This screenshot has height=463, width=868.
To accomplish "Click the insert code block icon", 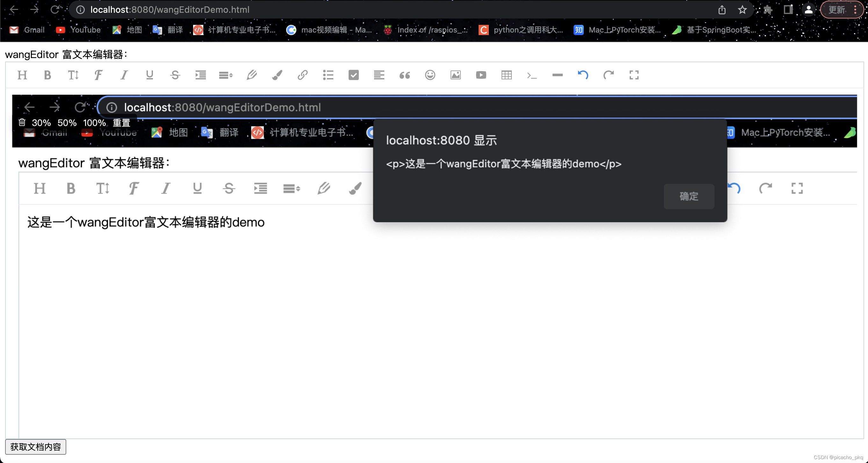I will point(532,75).
